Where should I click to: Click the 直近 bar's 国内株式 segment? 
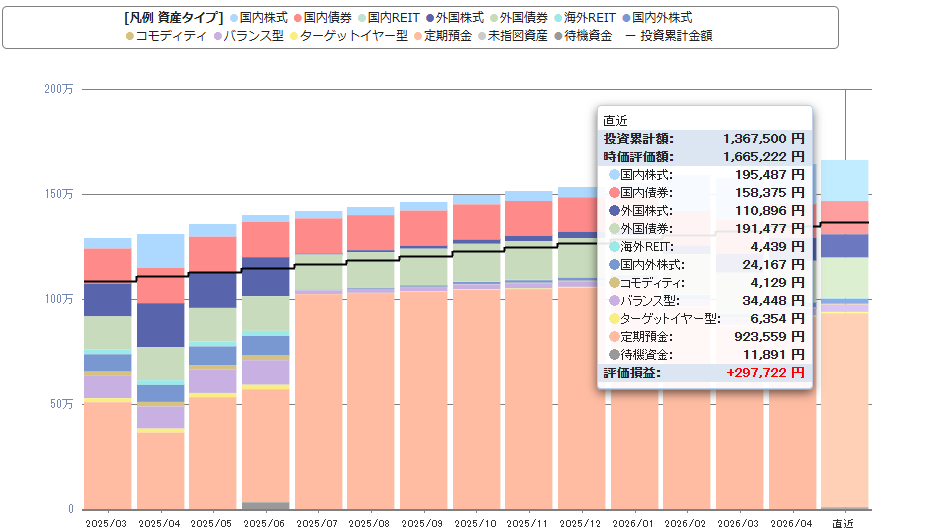[x=845, y=180]
